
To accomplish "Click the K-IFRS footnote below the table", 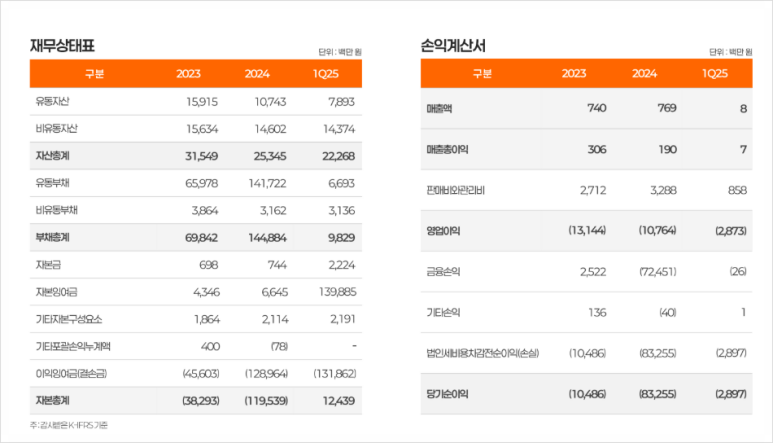I will (69, 425).
